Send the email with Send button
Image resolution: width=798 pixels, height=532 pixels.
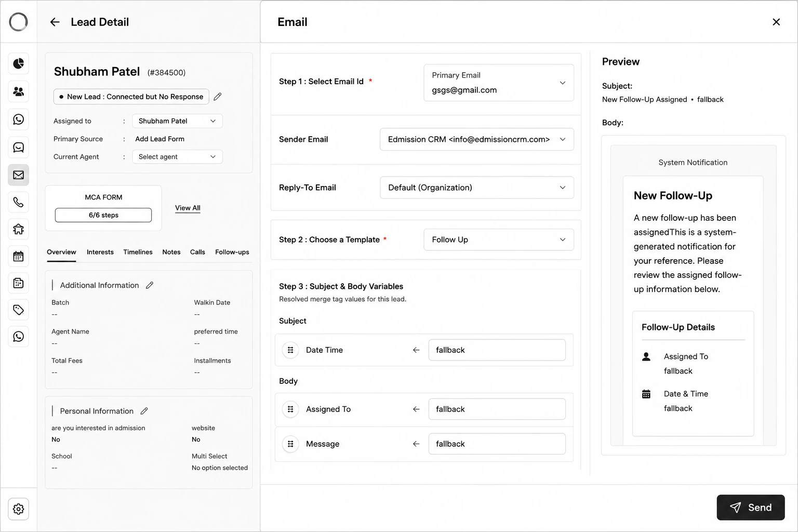751,508
